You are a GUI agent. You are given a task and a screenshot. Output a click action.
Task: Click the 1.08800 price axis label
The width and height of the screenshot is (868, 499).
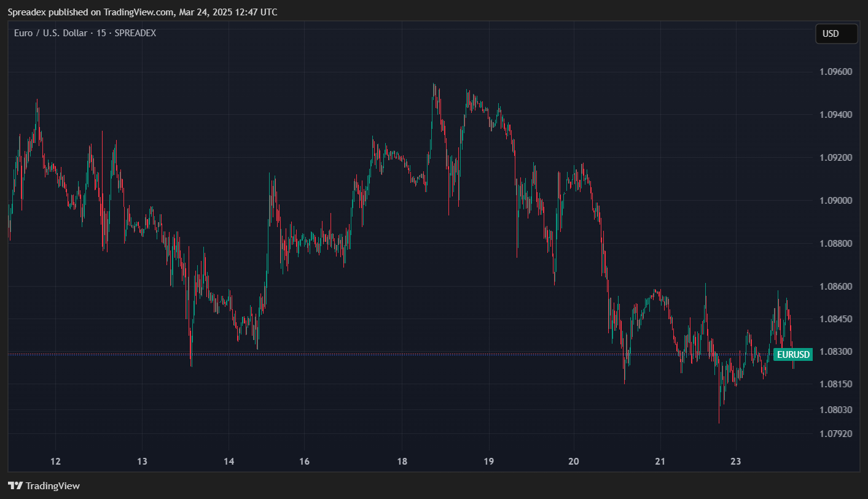coord(836,244)
